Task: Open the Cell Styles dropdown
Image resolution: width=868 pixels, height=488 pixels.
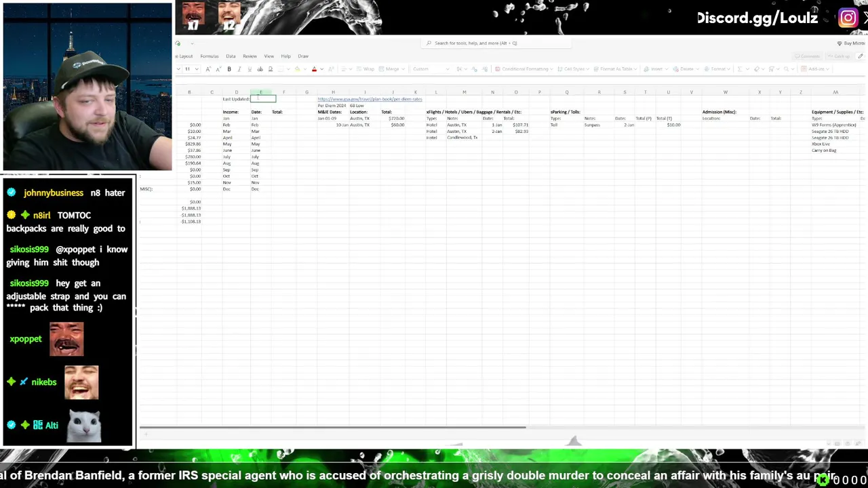Action: click(573, 68)
